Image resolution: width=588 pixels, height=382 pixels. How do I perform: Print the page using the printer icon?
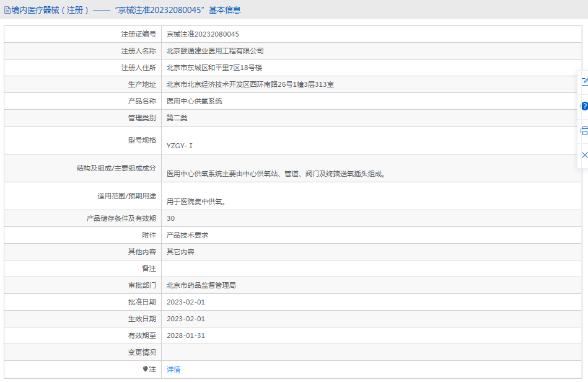click(584, 131)
